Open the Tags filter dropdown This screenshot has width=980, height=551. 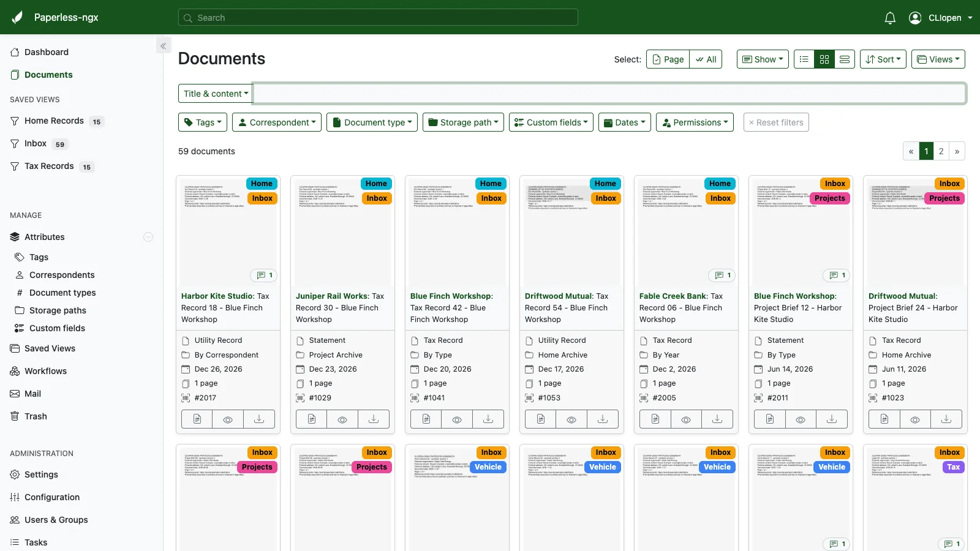[x=203, y=122]
